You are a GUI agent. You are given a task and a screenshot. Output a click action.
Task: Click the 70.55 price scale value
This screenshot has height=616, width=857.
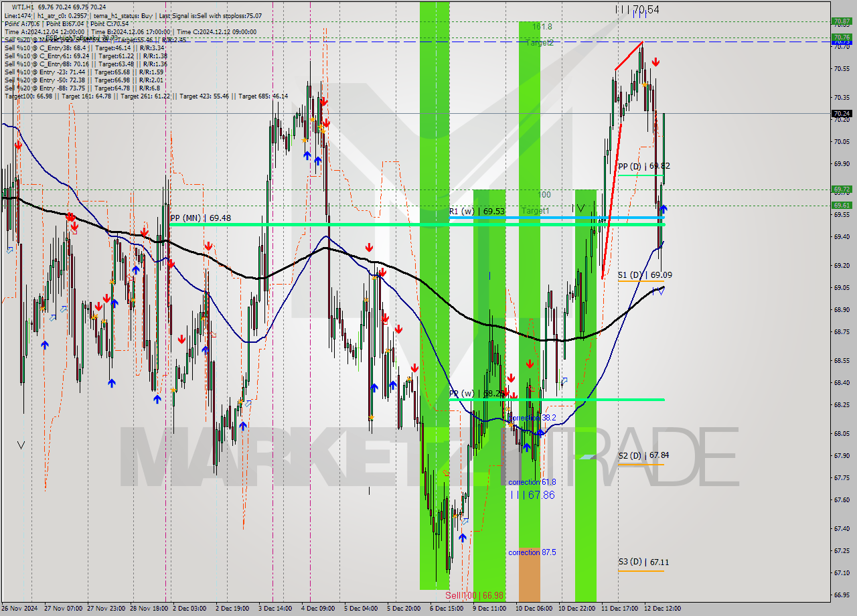[842, 68]
